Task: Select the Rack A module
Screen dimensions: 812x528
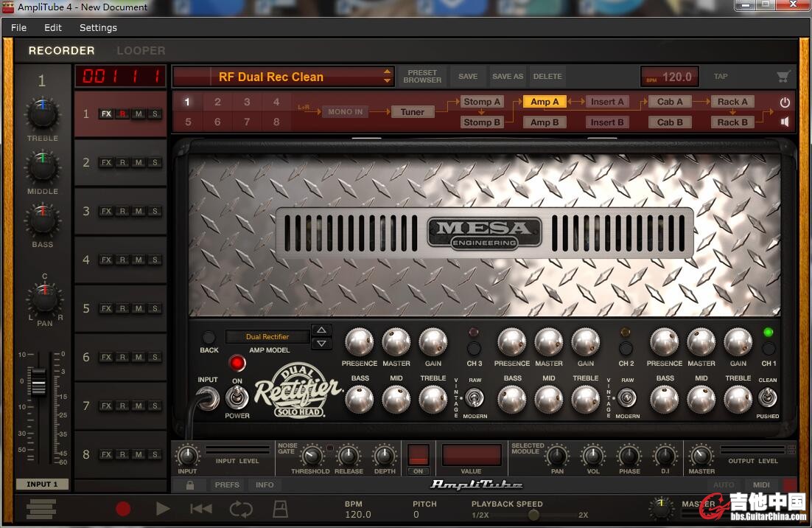Action: point(732,102)
